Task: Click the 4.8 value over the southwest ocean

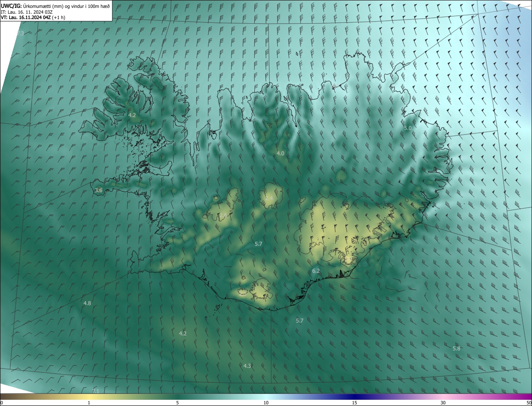Action: pos(87,303)
